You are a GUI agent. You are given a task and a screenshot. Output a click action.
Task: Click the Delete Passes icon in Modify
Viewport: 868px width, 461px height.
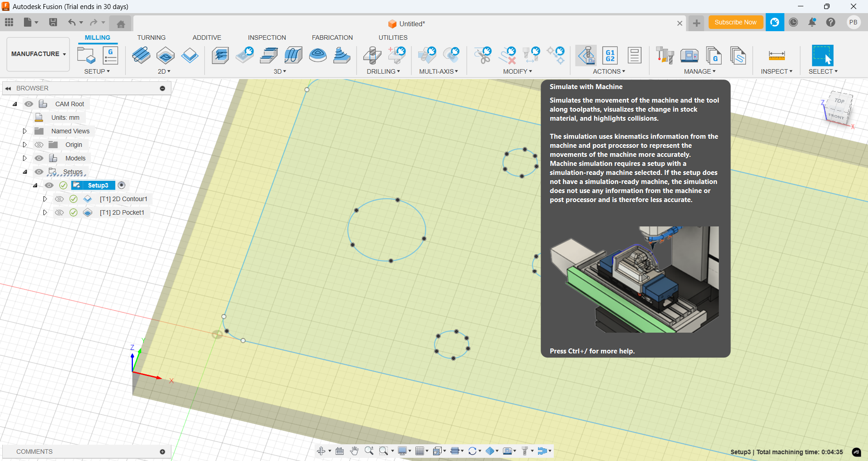[507, 56]
